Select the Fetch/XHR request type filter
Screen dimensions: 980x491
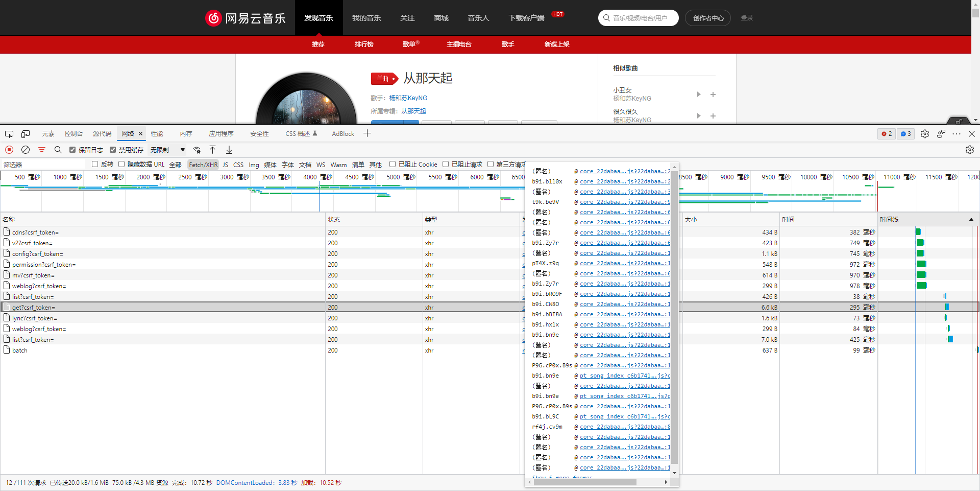[x=203, y=165]
